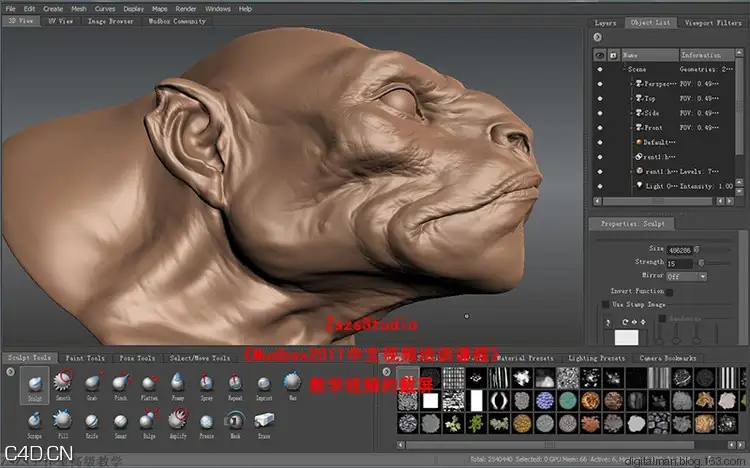Select the Pinch tool
Image resolution: width=750 pixels, height=468 pixels.
[x=121, y=385]
